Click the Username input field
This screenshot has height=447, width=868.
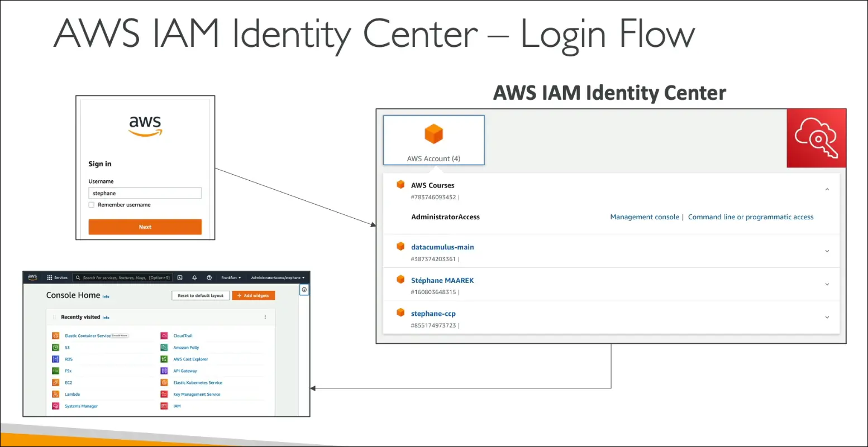pos(145,193)
